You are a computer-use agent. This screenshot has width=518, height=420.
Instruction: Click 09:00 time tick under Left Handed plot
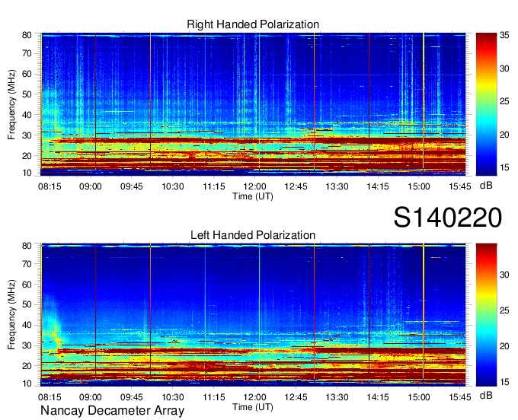[x=91, y=397]
